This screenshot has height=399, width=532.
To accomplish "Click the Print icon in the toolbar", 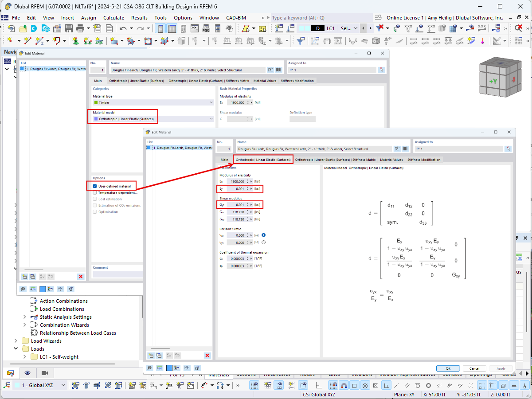I will coord(79,28).
